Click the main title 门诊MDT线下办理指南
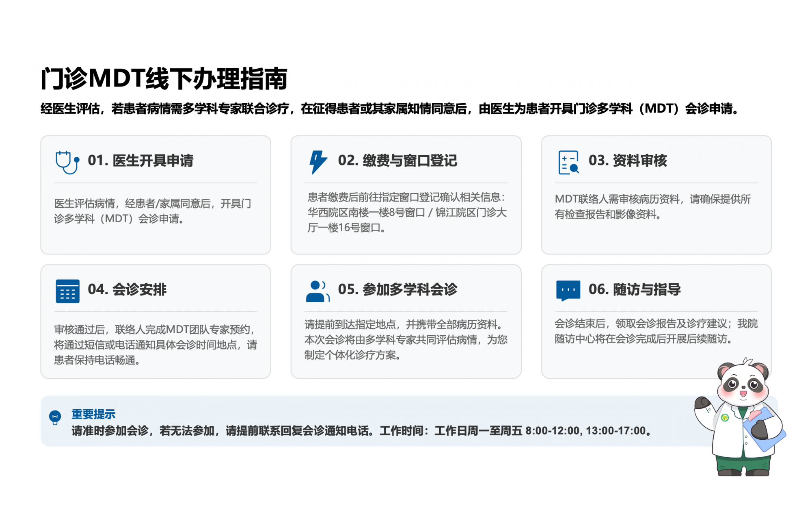 tap(164, 78)
